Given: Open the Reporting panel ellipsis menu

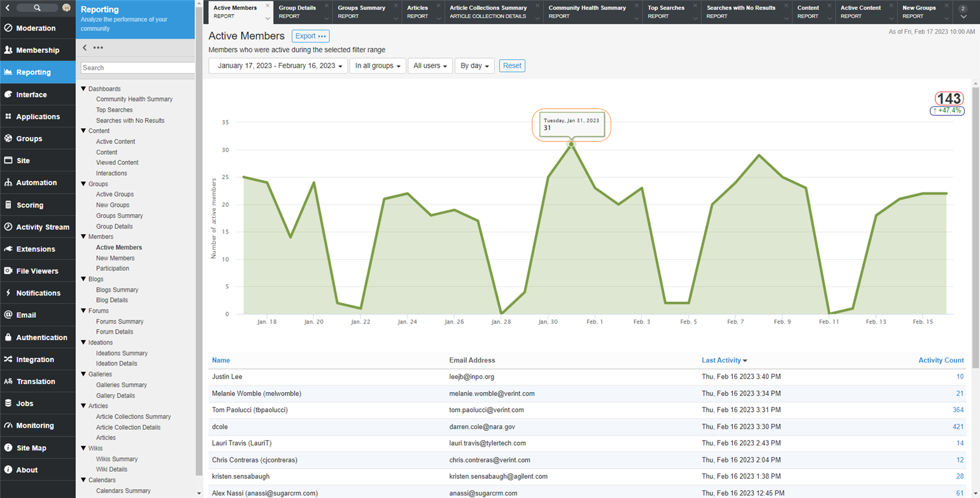Looking at the screenshot, I should tap(98, 48).
